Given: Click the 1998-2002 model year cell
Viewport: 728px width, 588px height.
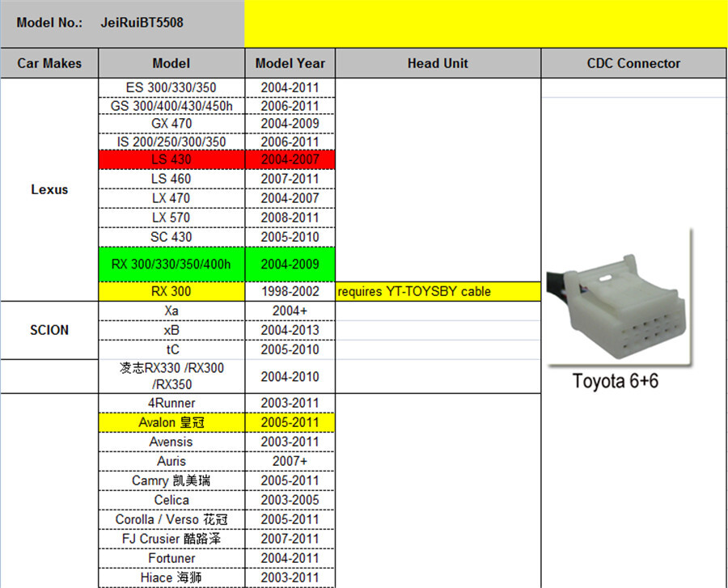Looking at the screenshot, I should coord(290,291).
